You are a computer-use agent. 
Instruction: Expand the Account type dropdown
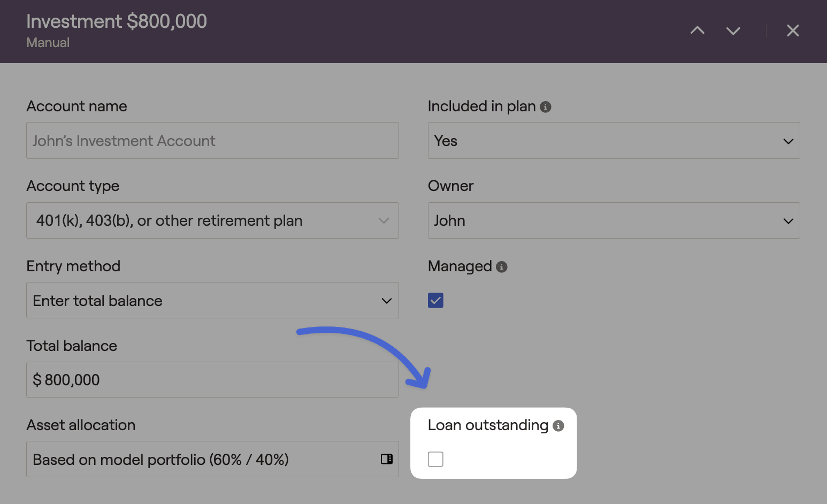212,220
